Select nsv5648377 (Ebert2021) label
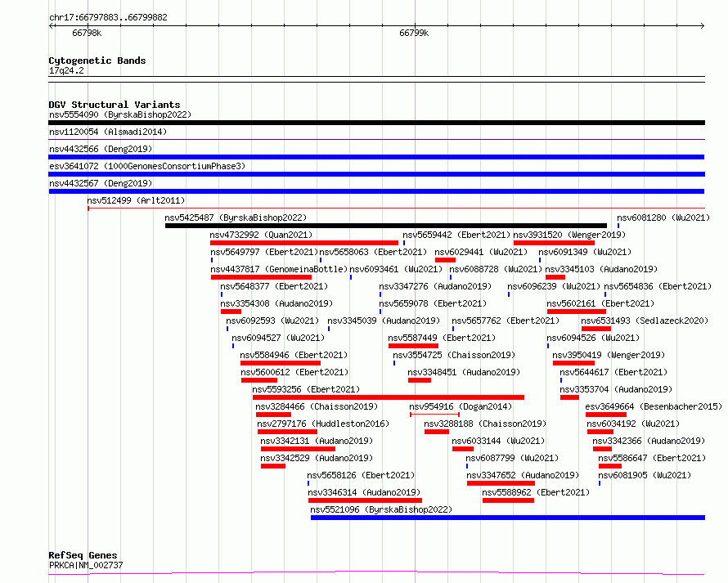 click(x=274, y=286)
